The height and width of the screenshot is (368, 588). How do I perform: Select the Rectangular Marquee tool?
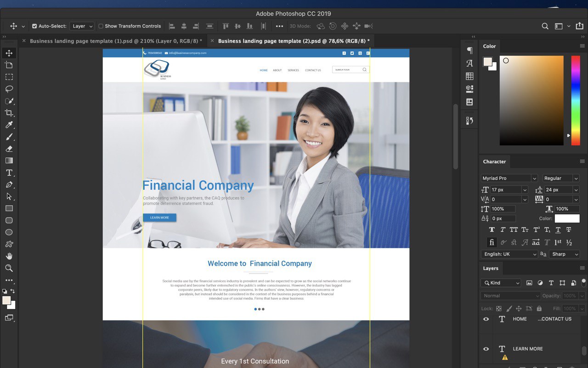point(9,77)
